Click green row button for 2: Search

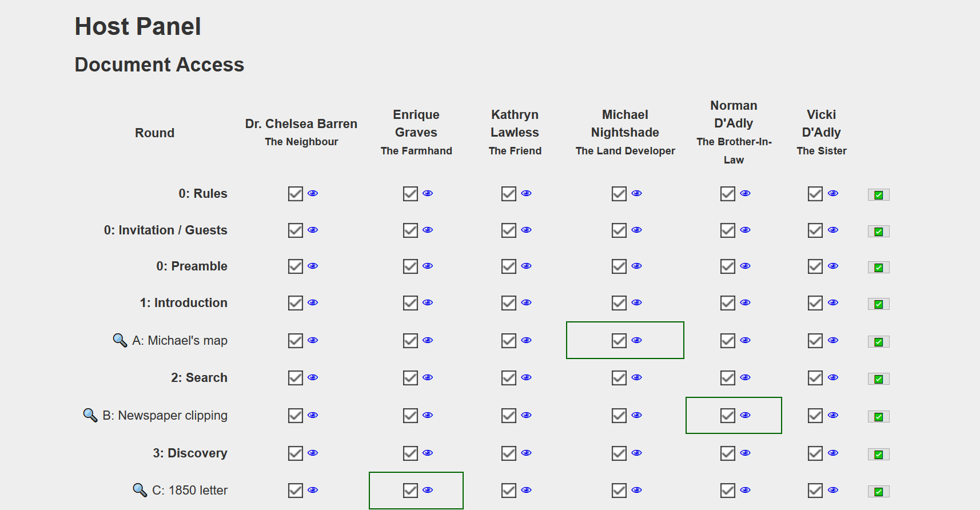pyautogui.click(x=879, y=379)
